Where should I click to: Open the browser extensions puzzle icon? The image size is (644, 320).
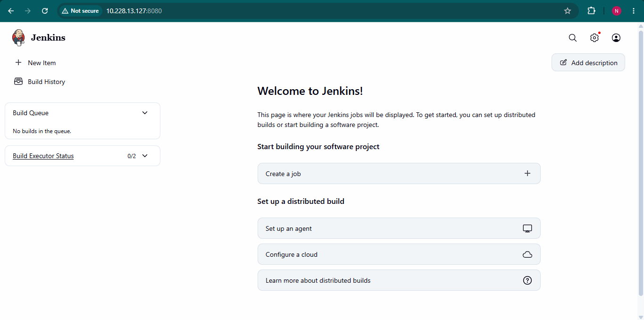[592, 11]
